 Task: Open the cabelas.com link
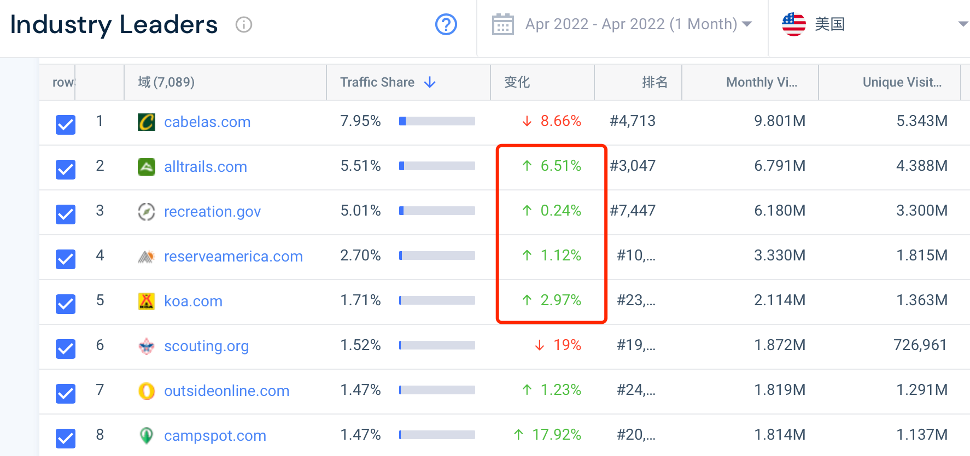(x=207, y=122)
